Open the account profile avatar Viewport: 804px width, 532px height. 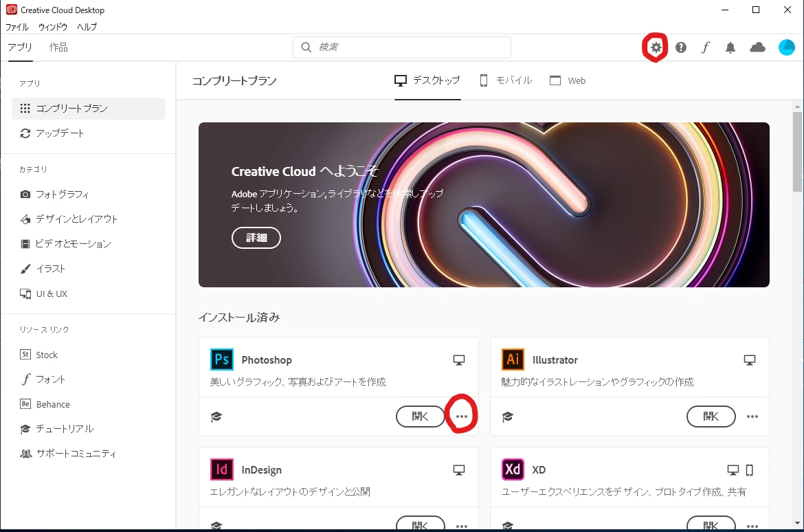[787, 47]
